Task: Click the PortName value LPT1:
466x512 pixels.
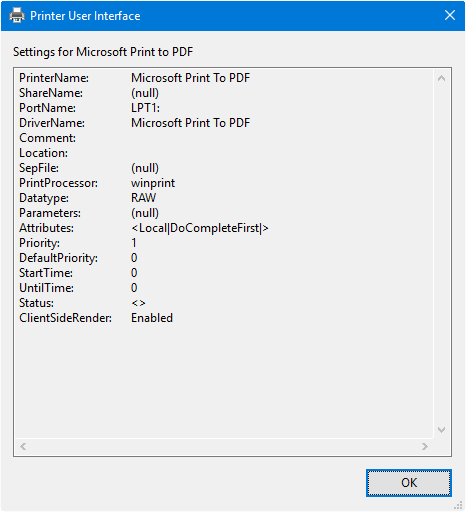Action: click(x=145, y=108)
